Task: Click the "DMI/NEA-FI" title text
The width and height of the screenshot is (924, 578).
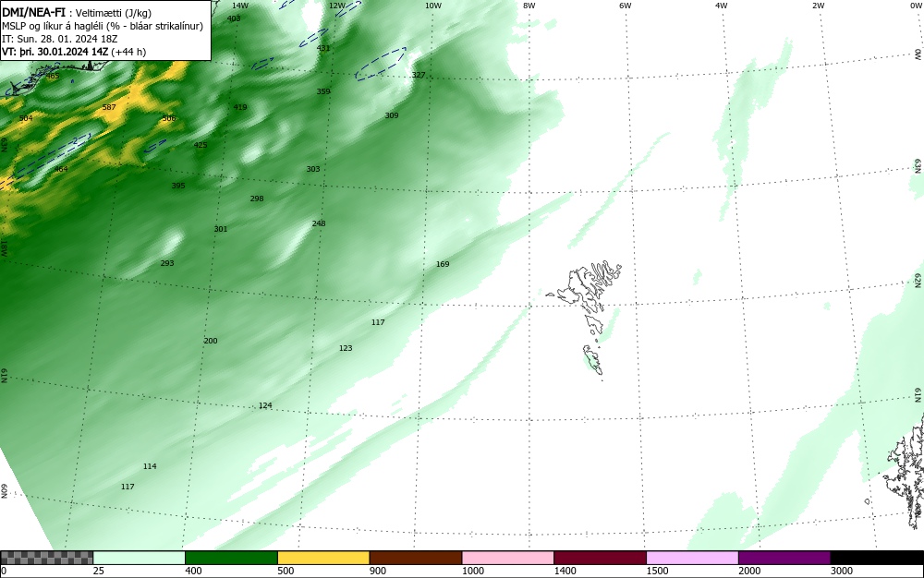Action: tap(33, 12)
